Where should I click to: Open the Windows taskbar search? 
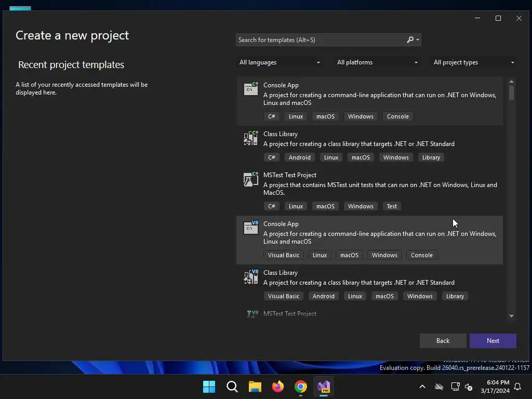(x=232, y=387)
